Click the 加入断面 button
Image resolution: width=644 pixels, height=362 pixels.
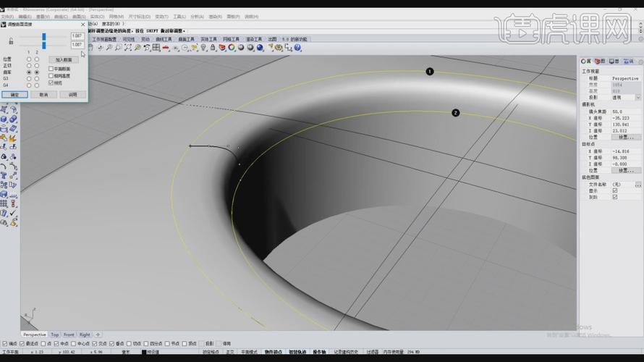(x=64, y=60)
